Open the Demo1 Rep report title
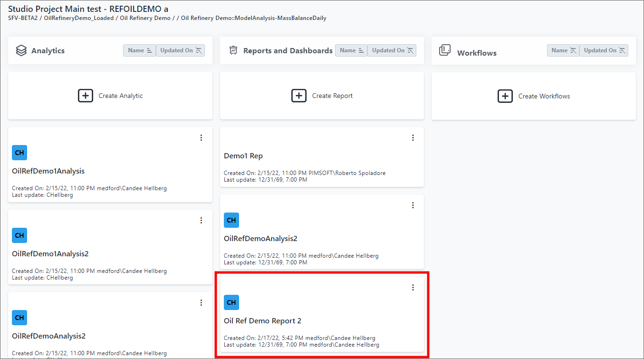 pos(243,156)
